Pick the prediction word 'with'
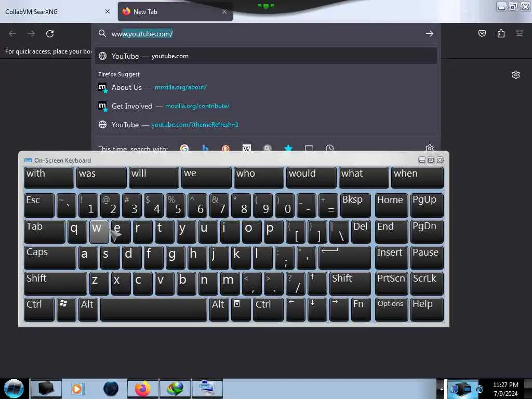532x399 pixels. pos(49,177)
